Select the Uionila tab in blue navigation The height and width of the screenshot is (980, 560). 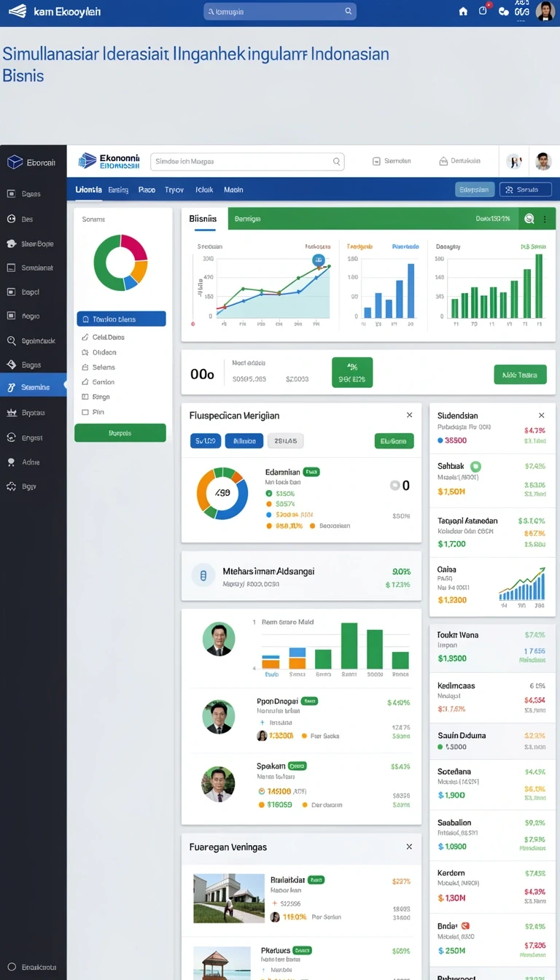[x=88, y=190]
